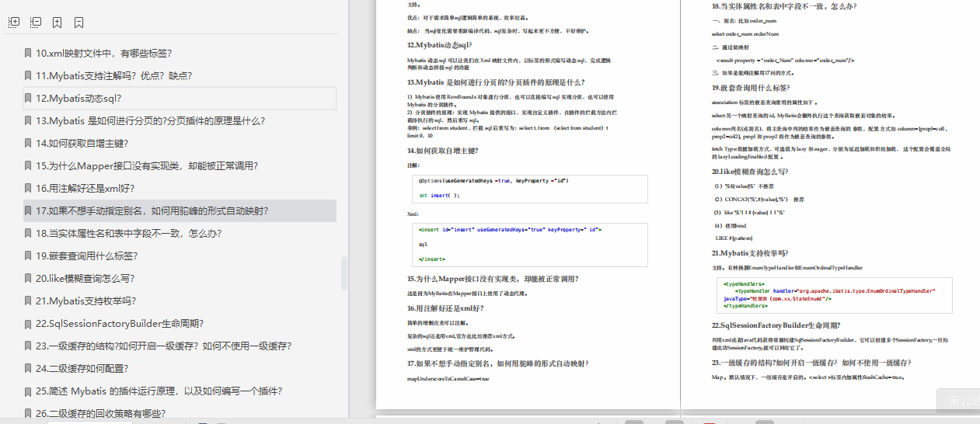Click document heading '13.Mybatis 是如何进行分页的?分页插件的原理是什么?'
Image resolution: width=980 pixels, height=424 pixels.
pos(495,82)
